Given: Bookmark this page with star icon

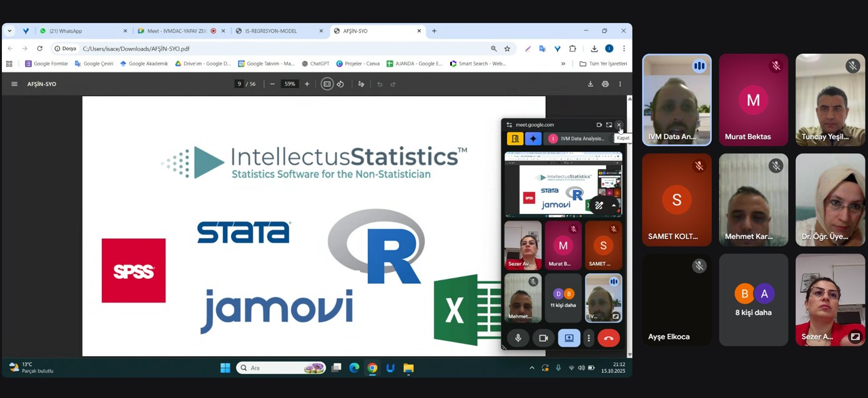Looking at the screenshot, I should 507,49.
